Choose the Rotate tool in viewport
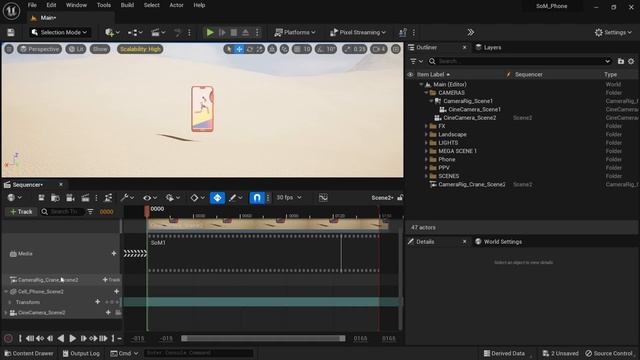640x360 pixels. [249, 49]
